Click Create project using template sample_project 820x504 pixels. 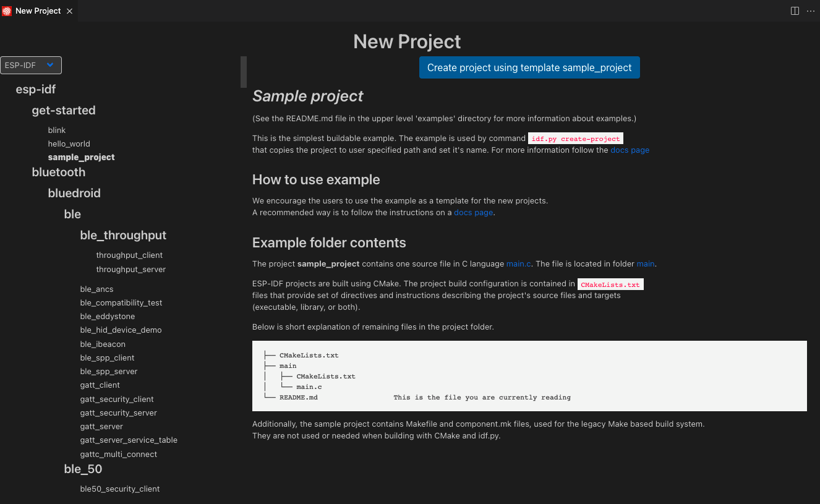tap(529, 67)
